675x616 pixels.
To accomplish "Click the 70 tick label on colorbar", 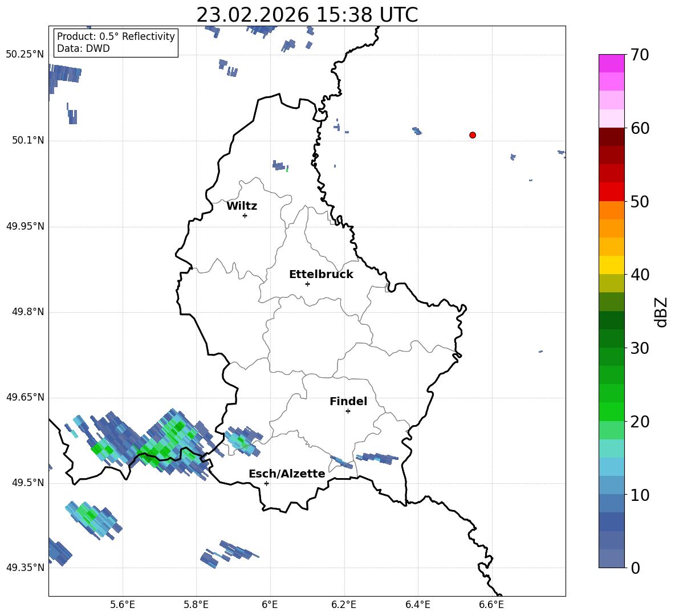I will point(640,55).
